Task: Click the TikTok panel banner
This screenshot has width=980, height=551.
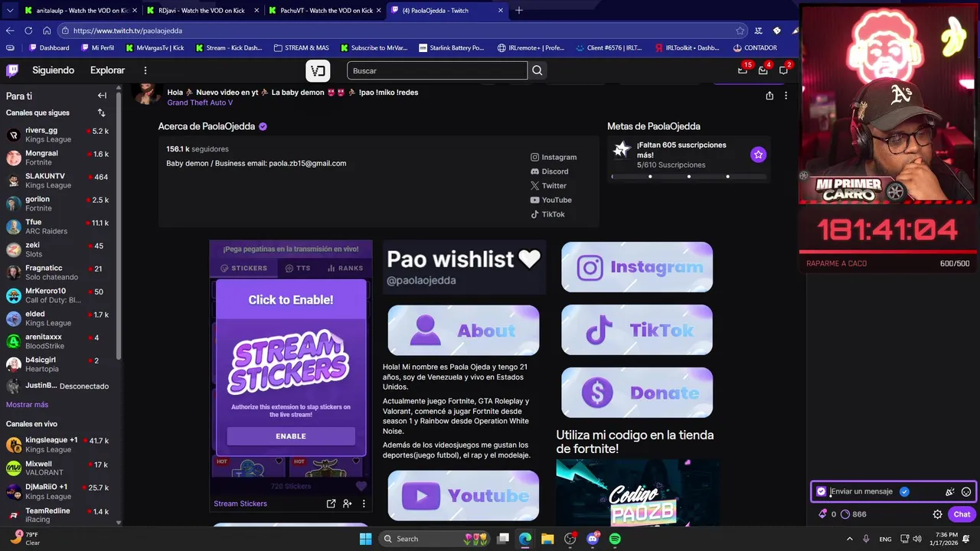Action: (637, 330)
